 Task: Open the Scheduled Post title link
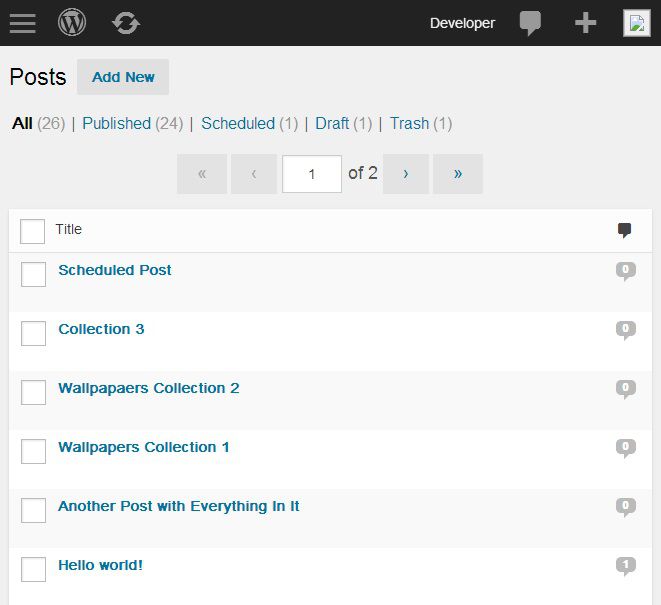click(115, 270)
